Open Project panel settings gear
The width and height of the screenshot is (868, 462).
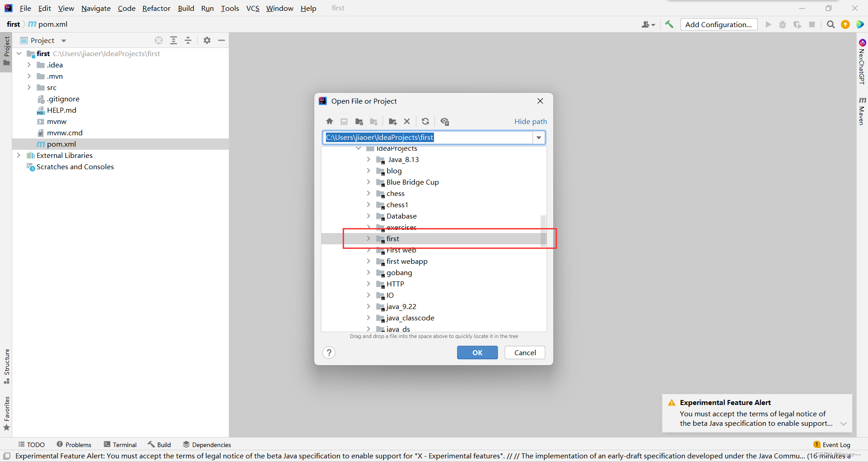(x=207, y=40)
